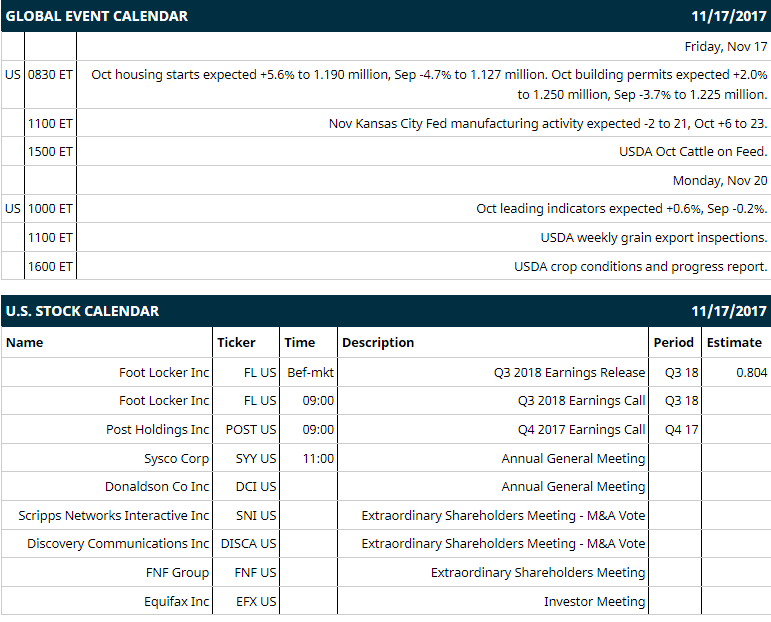Select the Oct housing starts event text
771x622 pixels.
click(429, 85)
